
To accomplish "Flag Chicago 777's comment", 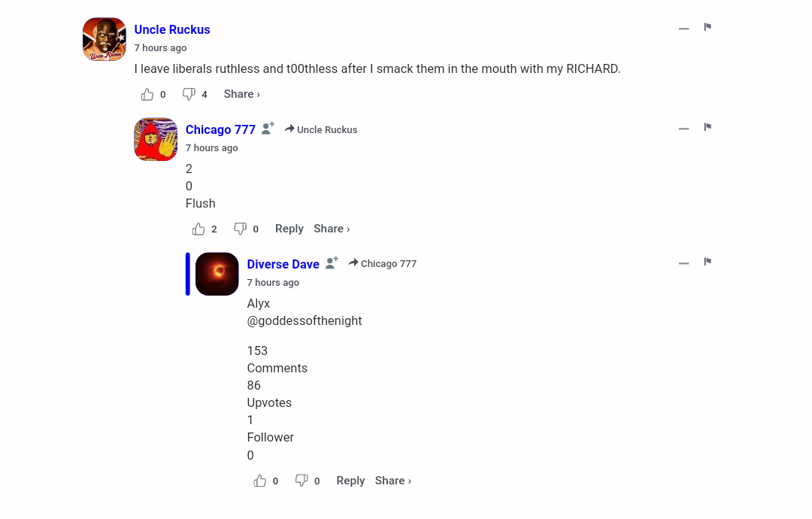I will click(x=707, y=127).
